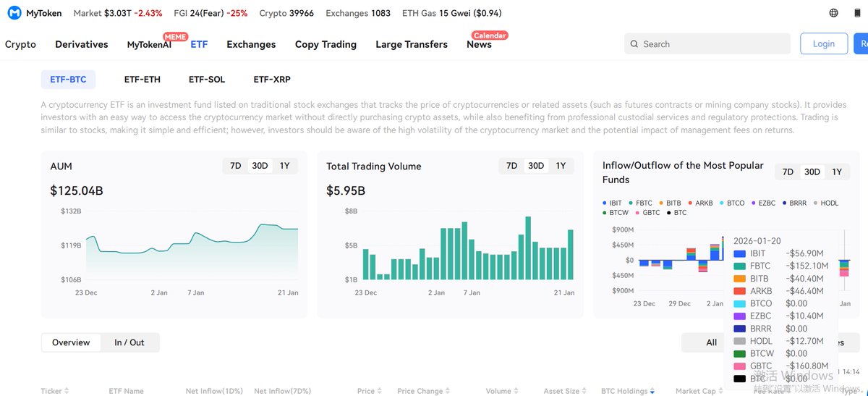Toggle FBTC series in fund legend
868x396 pixels.
641,203
